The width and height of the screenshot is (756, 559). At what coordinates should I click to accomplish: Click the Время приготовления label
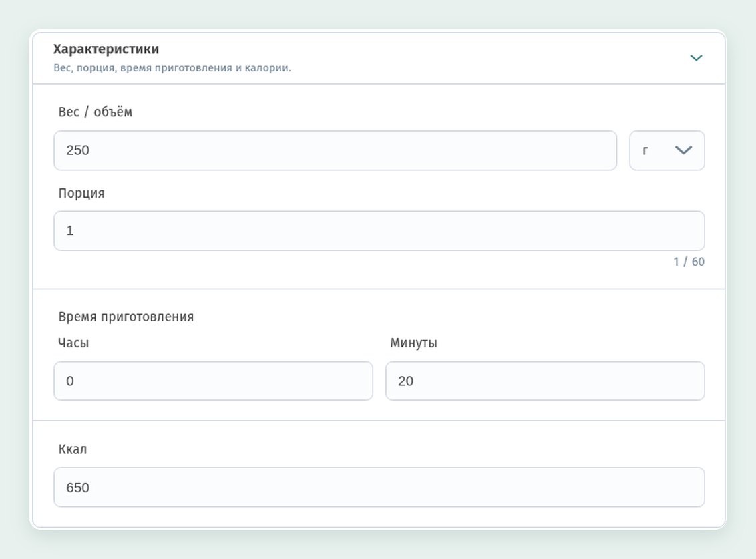(x=126, y=317)
